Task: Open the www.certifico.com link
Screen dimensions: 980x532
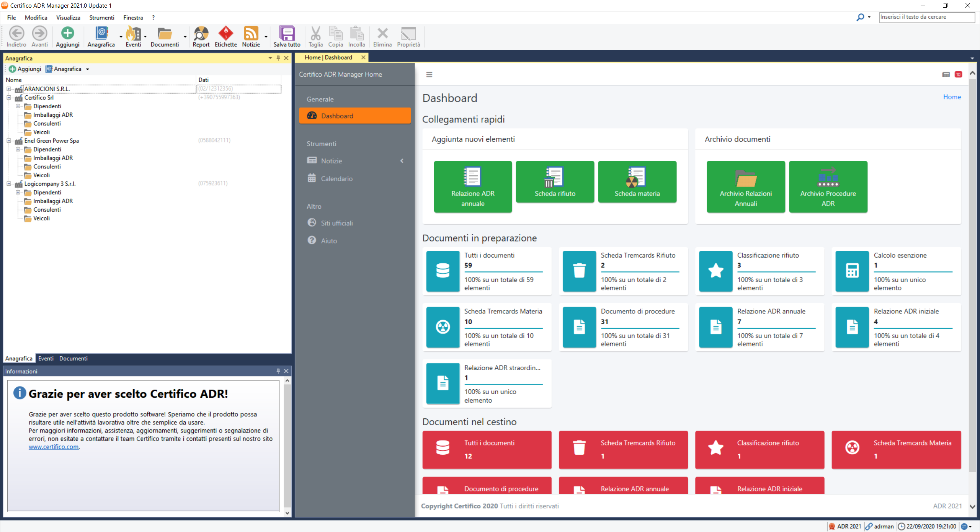Action: pos(54,447)
